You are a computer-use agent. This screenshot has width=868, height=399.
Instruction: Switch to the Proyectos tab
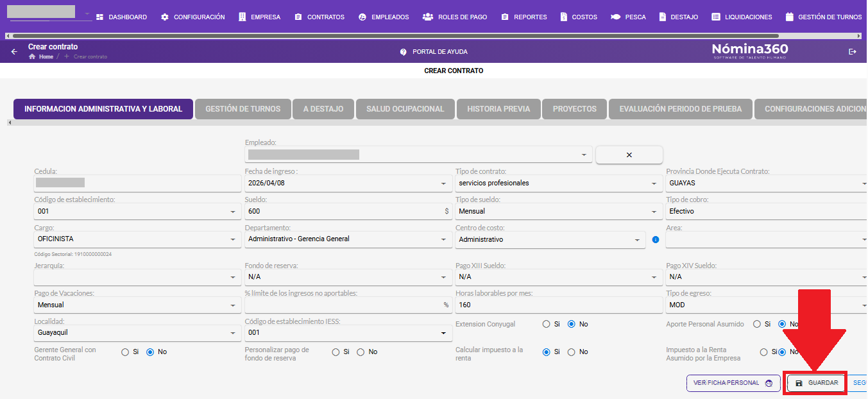tap(574, 109)
